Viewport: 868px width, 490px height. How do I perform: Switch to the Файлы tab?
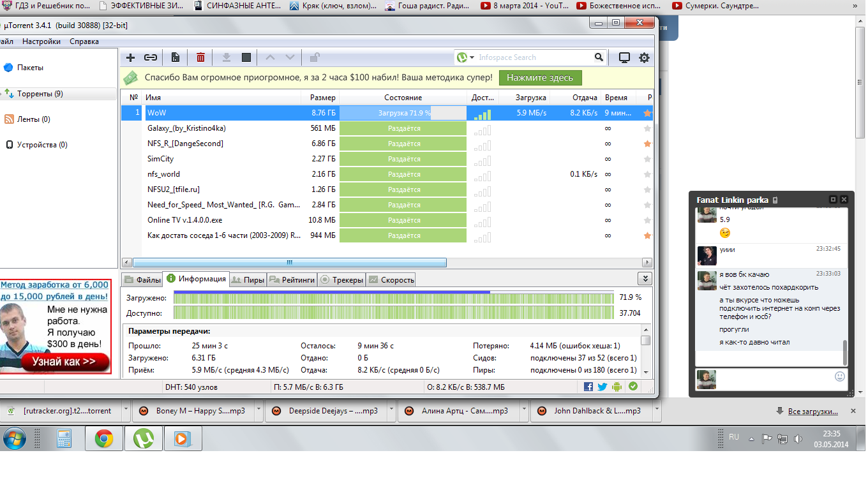click(x=142, y=279)
